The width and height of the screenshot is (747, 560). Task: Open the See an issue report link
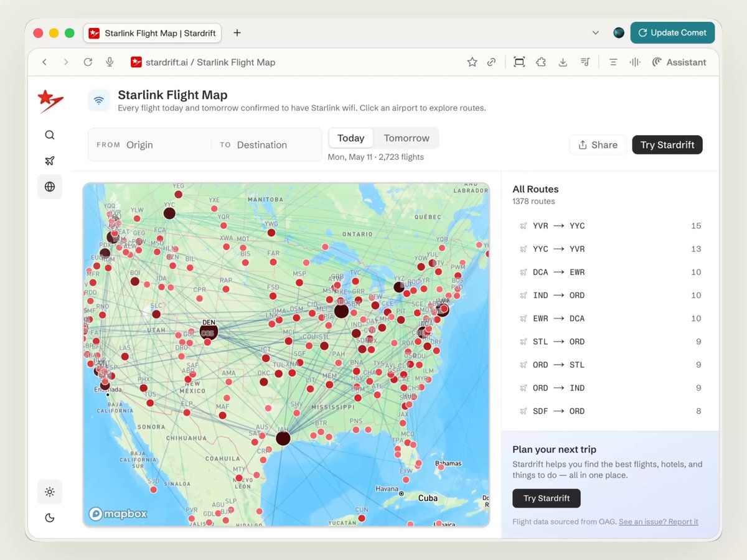click(x=659, y=521)
